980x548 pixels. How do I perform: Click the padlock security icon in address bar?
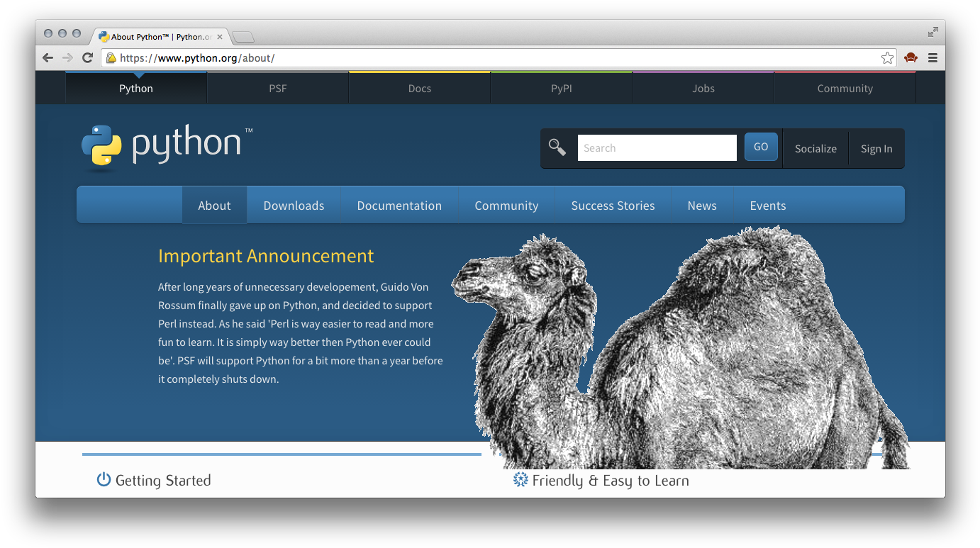point(111,58)
